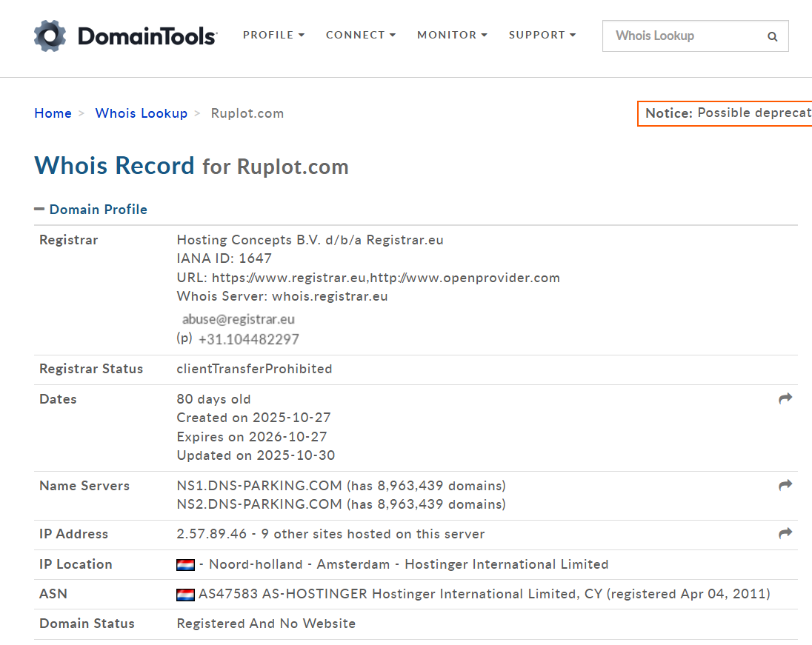
Task: Click share arrow in IP Address row
Action: pos(785,533)
